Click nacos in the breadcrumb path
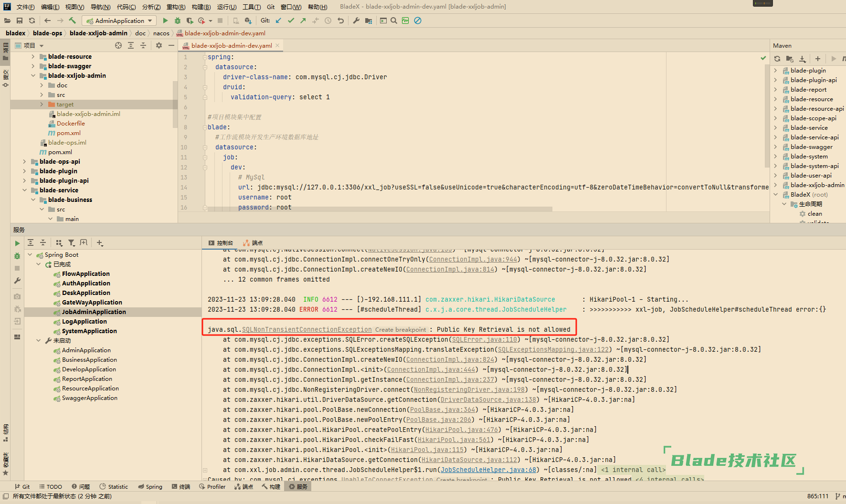 coord(161,33)
